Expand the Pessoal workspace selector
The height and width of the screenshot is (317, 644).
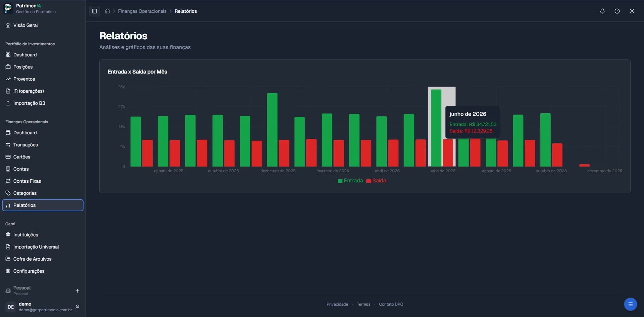click(37, 291)
